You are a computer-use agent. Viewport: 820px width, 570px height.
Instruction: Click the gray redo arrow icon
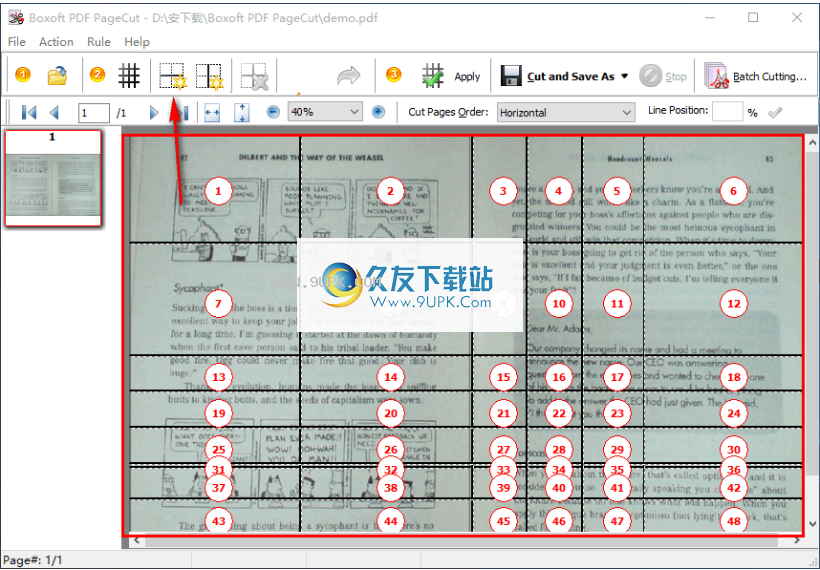tap(349, 76)
